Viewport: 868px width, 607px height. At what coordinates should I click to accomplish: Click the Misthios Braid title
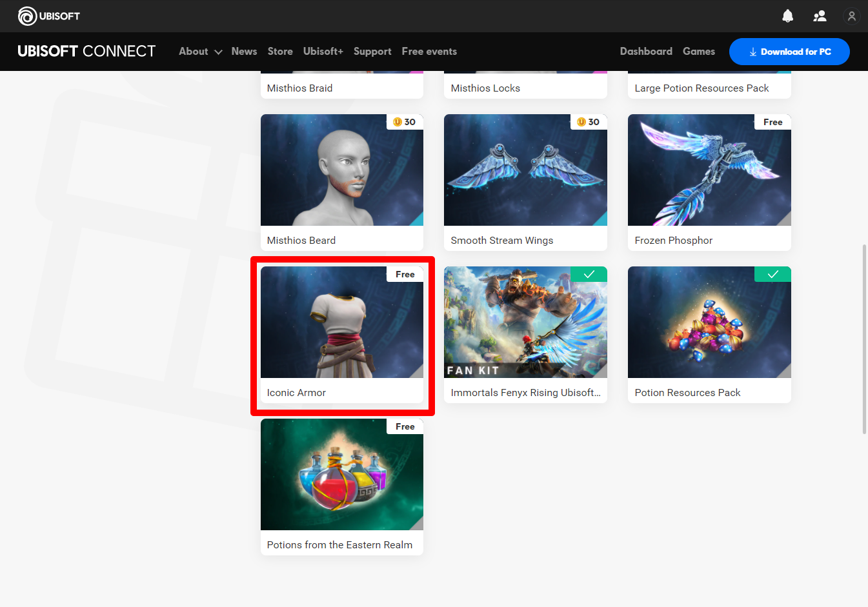[299, 88]
